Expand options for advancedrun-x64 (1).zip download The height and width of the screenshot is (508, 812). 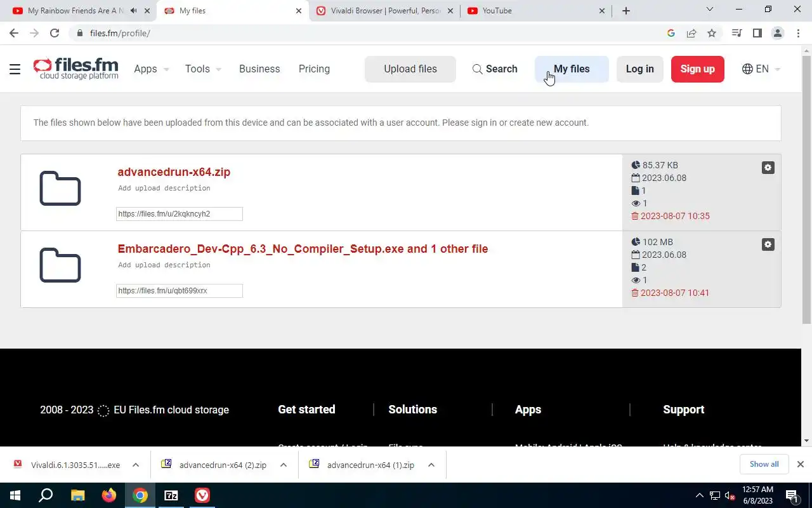tap(431, 465)
